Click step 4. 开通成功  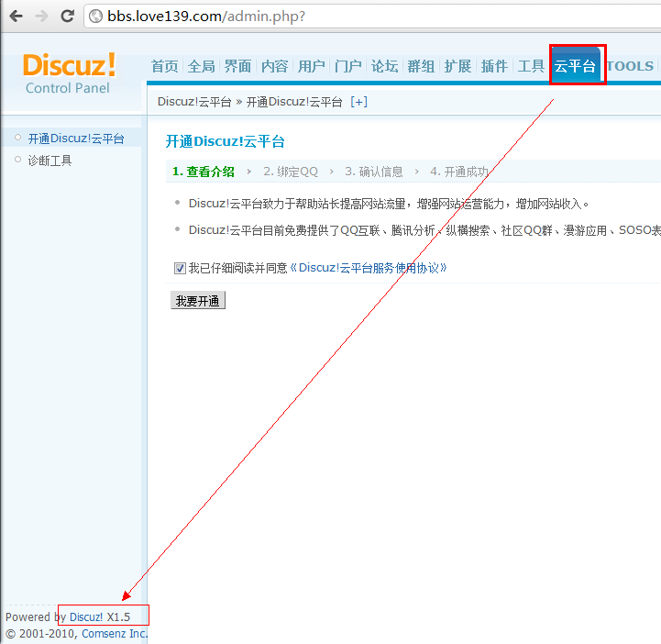coord(459,172)
